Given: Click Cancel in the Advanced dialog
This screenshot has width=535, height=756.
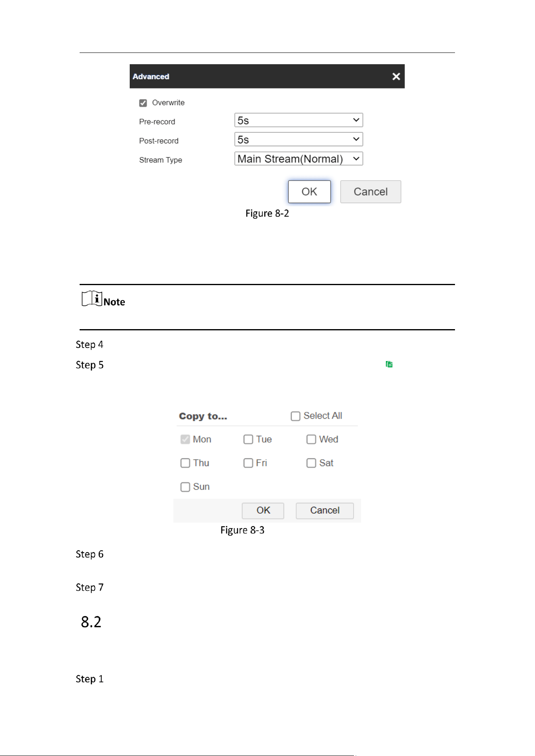Looking at the screenshot, I should [371, 192].
